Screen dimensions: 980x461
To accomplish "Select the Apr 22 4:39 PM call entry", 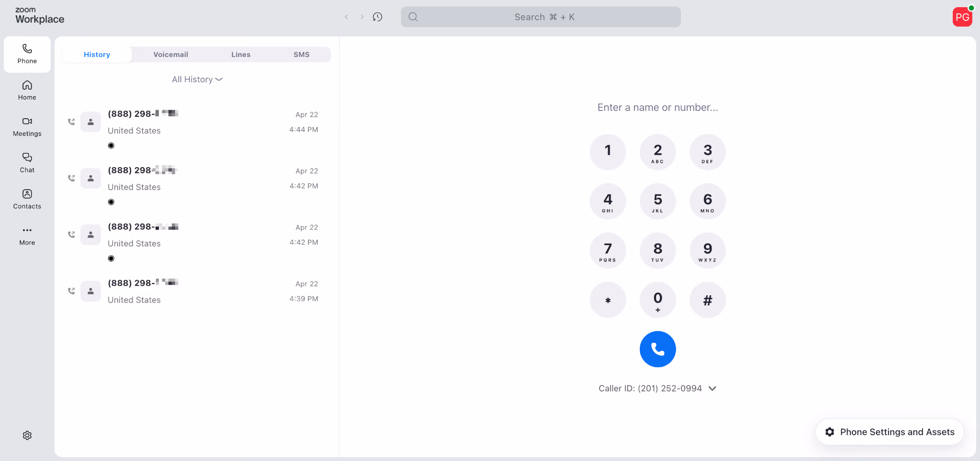I will click(x=196, y=291).
